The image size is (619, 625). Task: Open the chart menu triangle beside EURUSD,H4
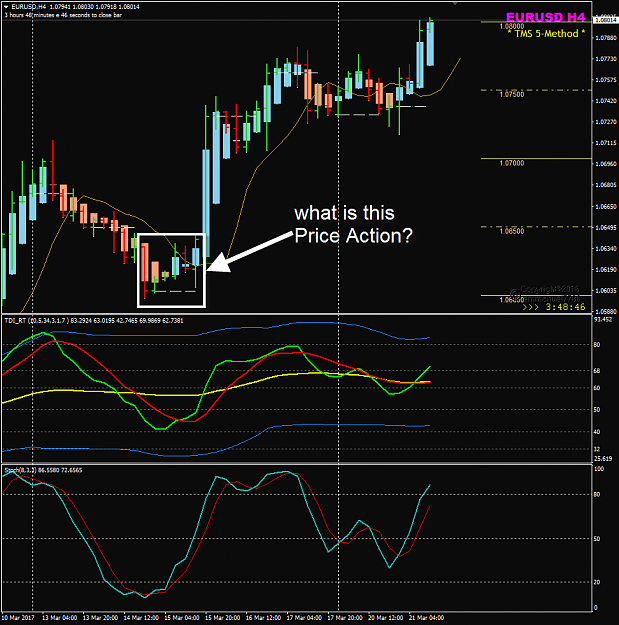[x=6, y=7]
